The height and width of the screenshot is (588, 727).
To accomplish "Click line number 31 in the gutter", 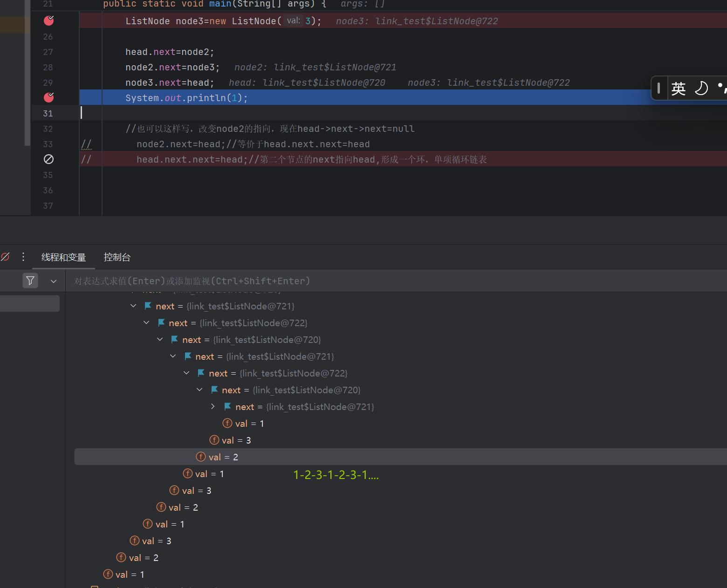I will click(x=48, y=113).
